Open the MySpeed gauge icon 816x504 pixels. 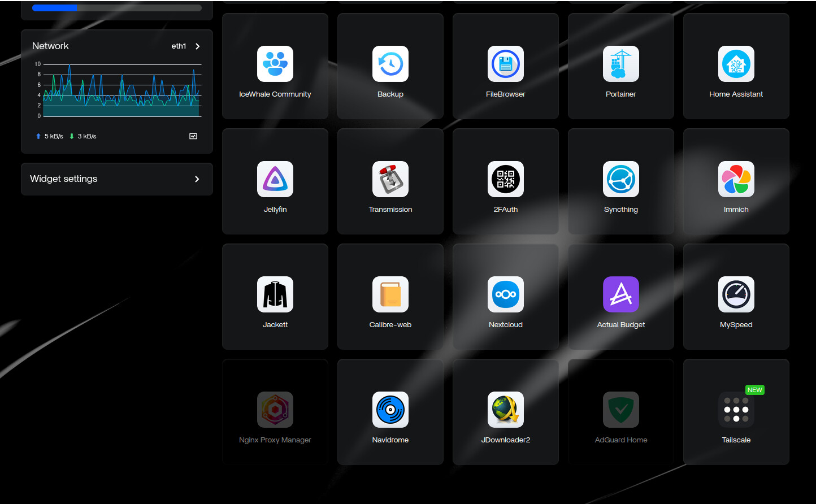tap(736, 294)
